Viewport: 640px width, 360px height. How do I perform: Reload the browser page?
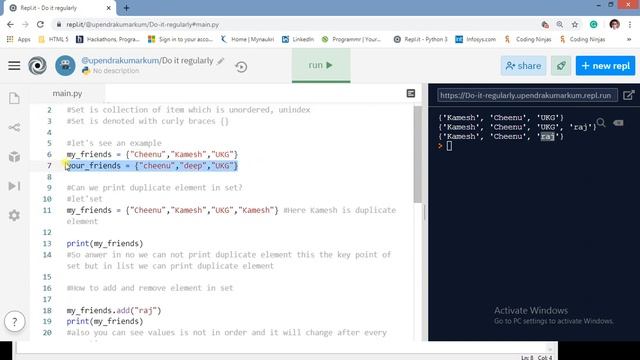[x=40, y=24]
